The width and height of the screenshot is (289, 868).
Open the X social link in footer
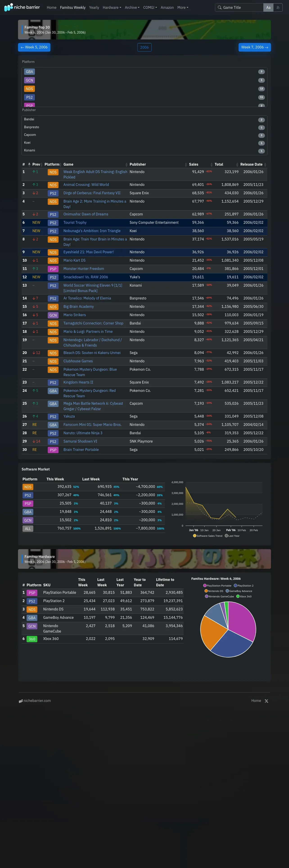pos(266,701)
